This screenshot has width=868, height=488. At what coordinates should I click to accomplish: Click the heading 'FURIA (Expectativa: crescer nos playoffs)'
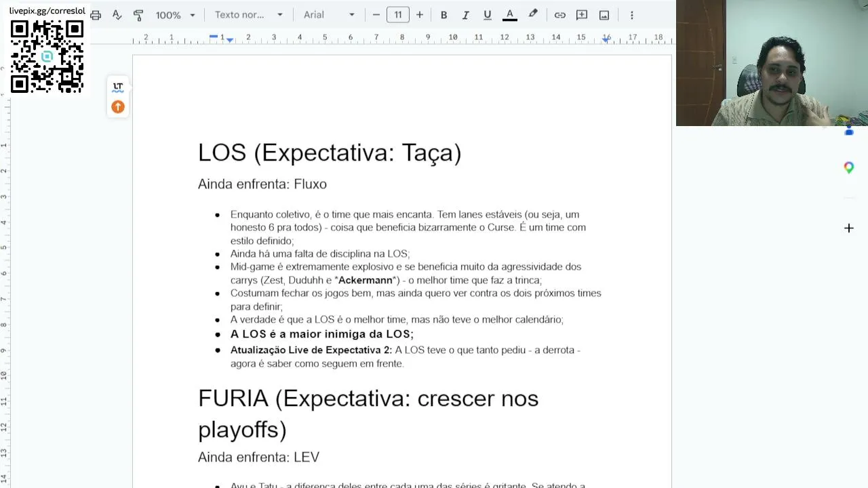pos(368,413)
